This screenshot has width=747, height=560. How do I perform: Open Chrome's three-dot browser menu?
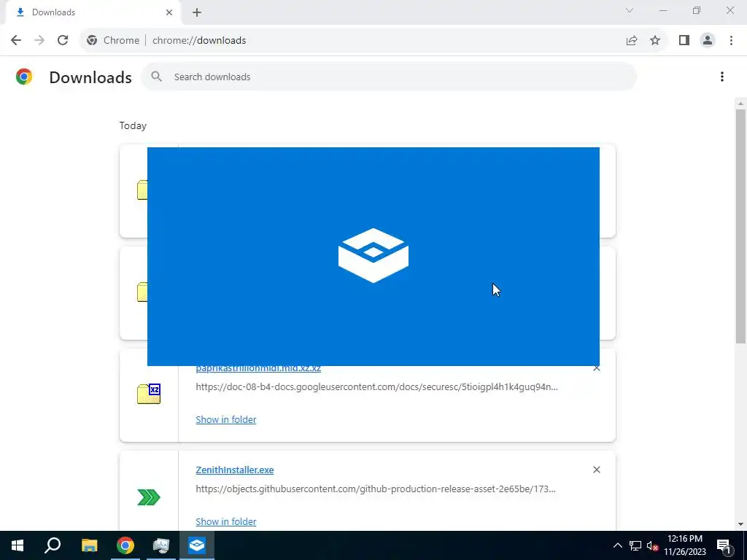[731, 41]
